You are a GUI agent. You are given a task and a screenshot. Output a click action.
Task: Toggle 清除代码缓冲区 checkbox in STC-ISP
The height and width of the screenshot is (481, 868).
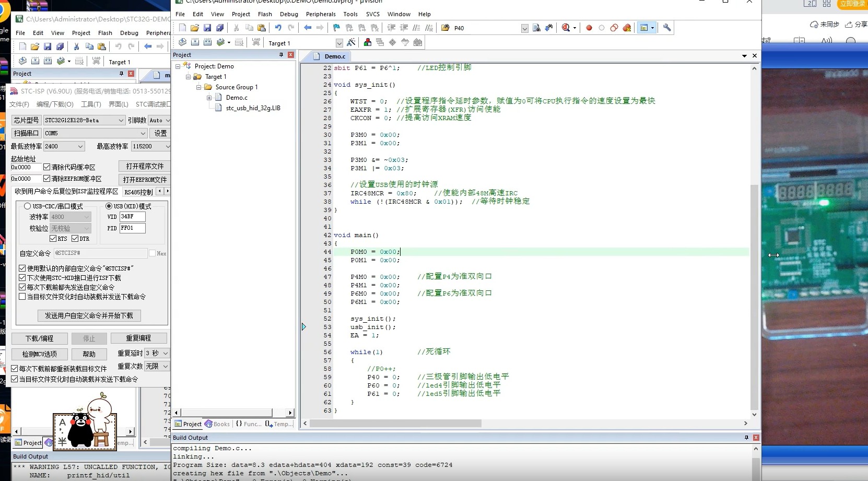coord(46,167)
